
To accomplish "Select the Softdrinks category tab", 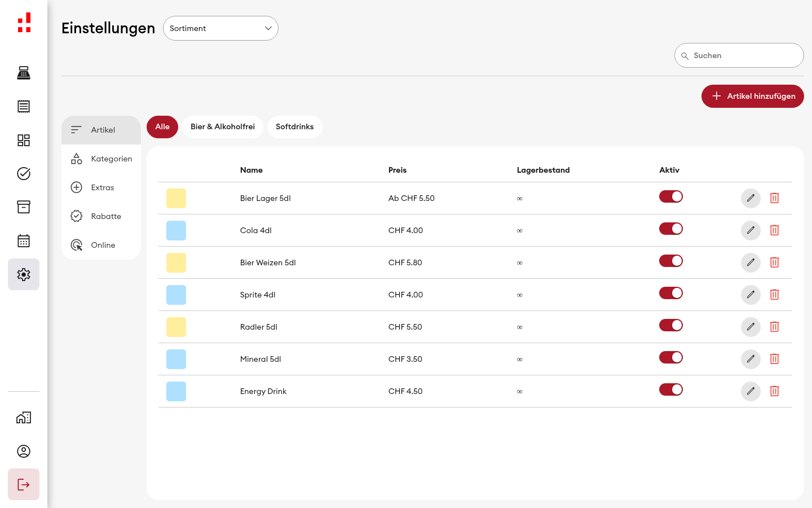I will pos(295,127).
